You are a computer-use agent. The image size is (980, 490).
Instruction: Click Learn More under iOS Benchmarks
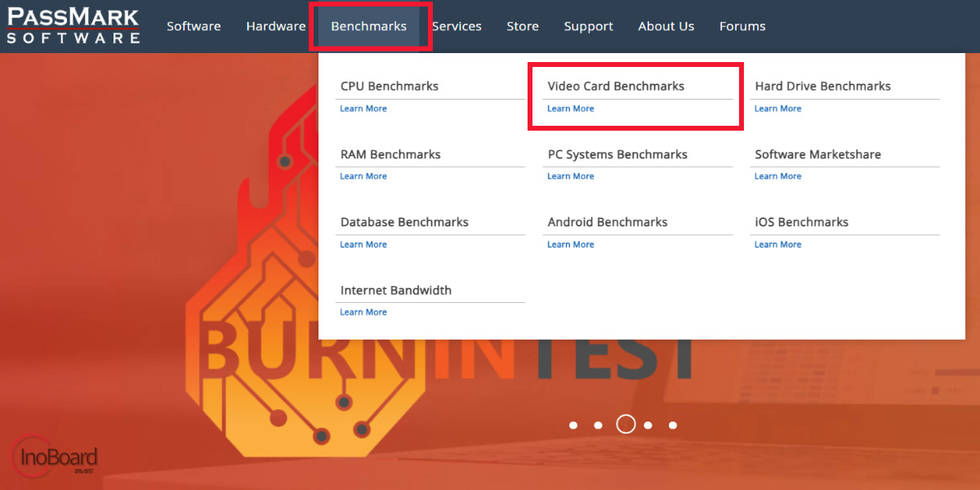[x=778, y=244]
